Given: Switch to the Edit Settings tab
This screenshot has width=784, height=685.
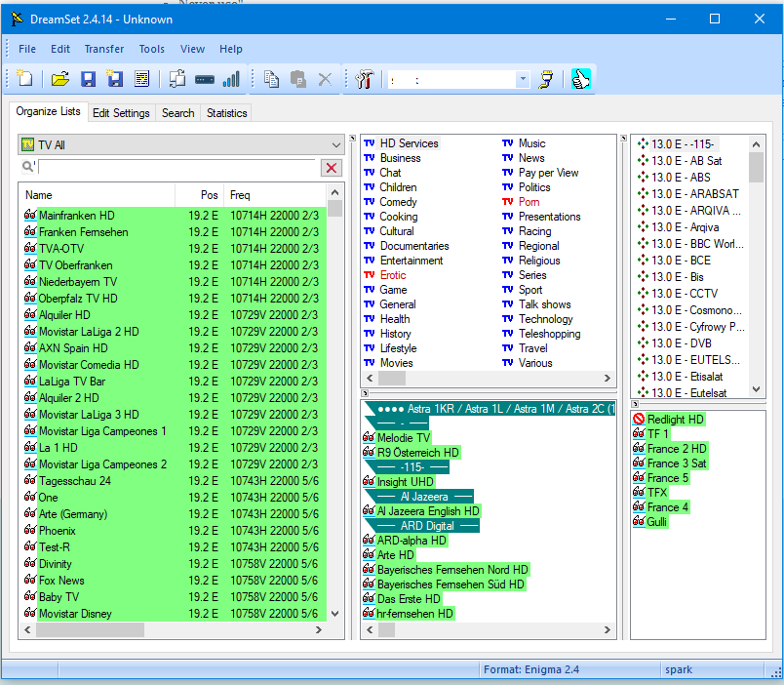Looking at the screenshot, I should pos(121,113).
